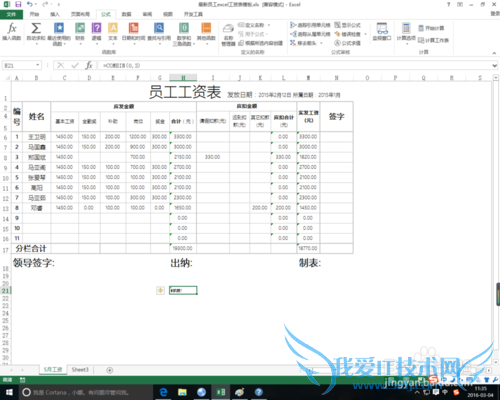Switch to the View tab
The width and height of the screenshot is (500, 400).
(x=168, y=14)
